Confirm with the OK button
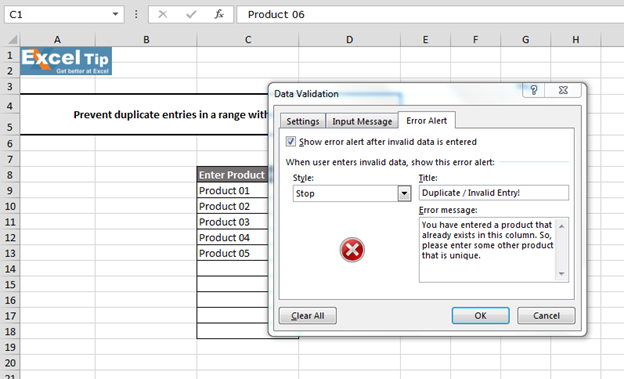The height and width of the screenshot is (379, 624). (x=480, y=316)
